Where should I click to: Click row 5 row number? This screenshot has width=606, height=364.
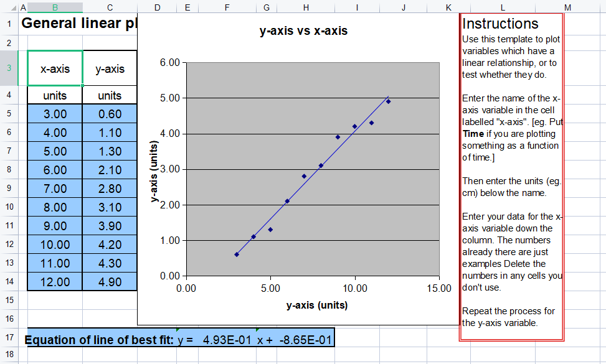[x=7, y=113]
